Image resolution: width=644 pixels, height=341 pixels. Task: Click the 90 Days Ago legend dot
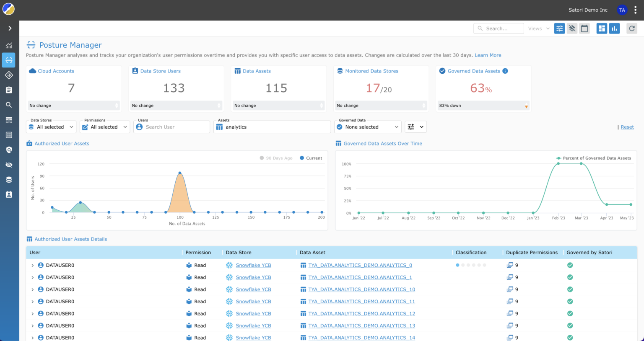tap(262, 158)
